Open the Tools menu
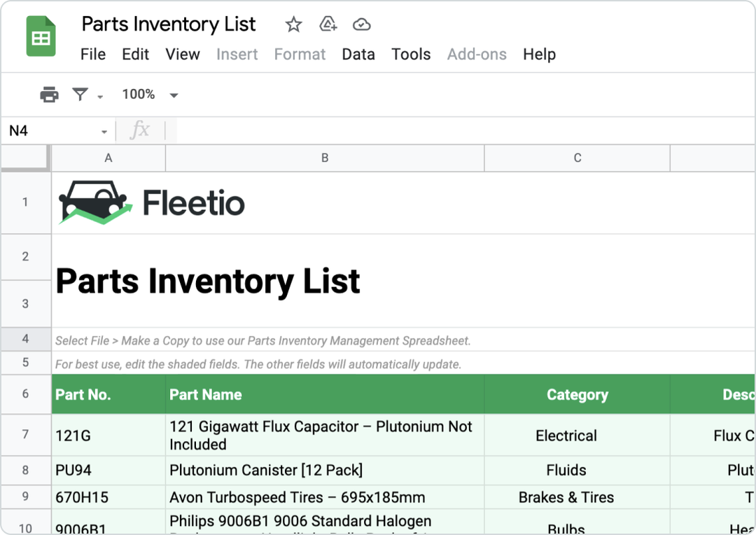Image resolution: width=756 pixels, height=535 pixels. 411,54
